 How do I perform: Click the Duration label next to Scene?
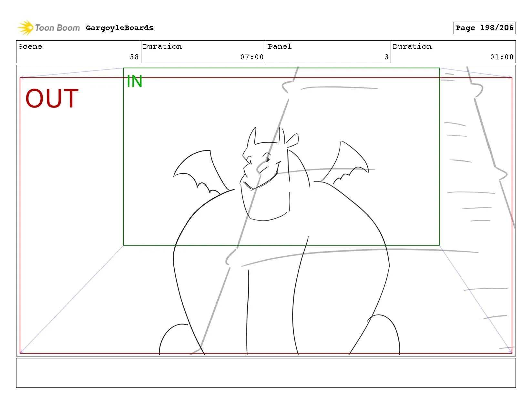[x=162, y=46]
